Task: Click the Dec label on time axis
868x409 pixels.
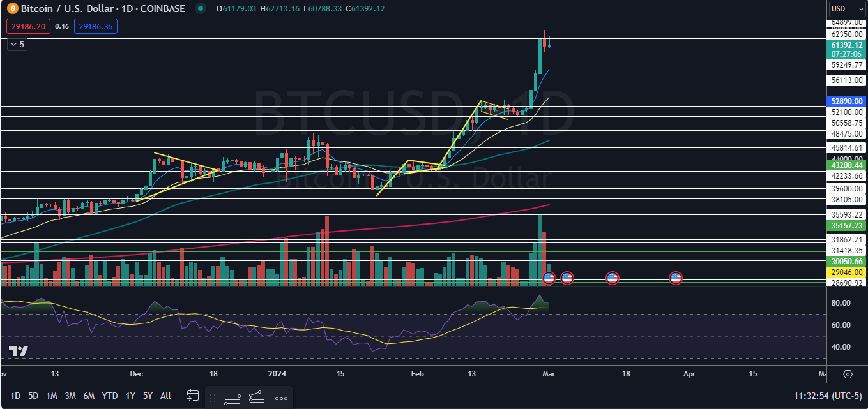Action: pyautogui.click(x=137, y=374)
